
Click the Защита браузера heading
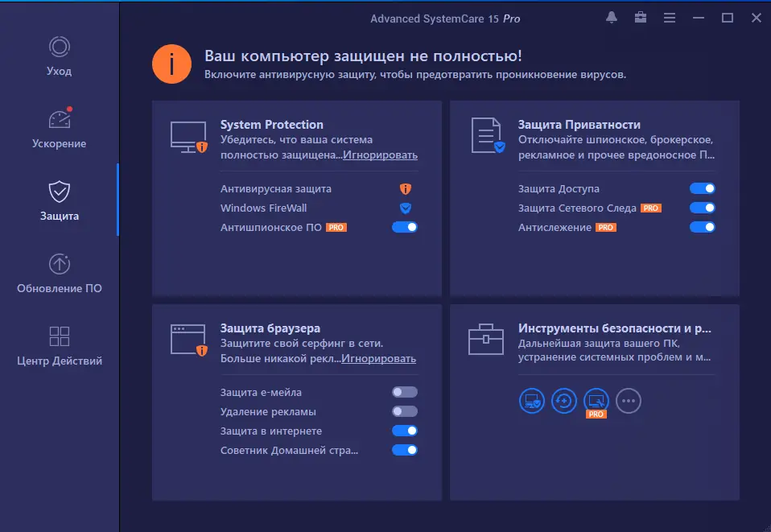pyautogui.click(x=270, y=328)
